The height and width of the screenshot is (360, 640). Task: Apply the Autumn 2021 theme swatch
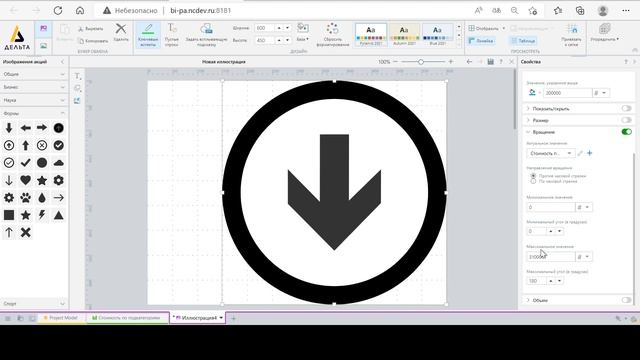tap(404, 34)
